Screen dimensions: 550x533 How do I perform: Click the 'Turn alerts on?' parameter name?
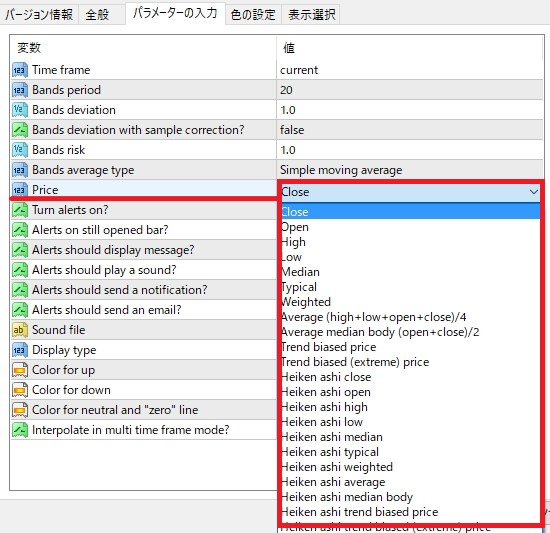(70, 210)
